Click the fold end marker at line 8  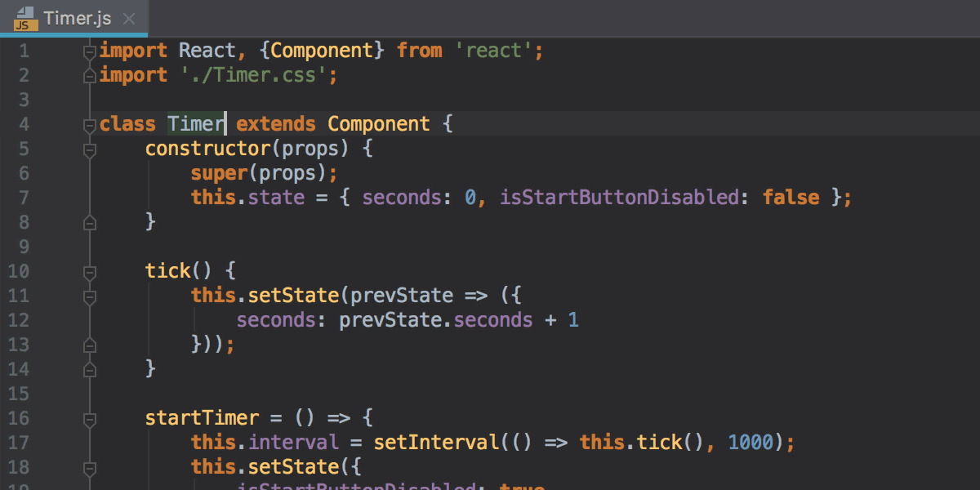pyautogui.click(x=90, y=221)
